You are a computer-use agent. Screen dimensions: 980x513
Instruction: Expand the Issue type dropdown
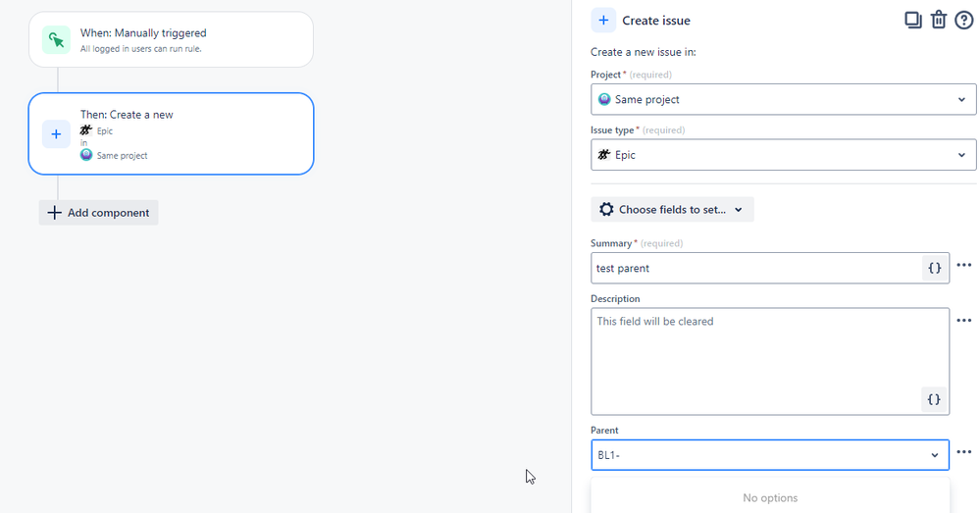(961, 155)
